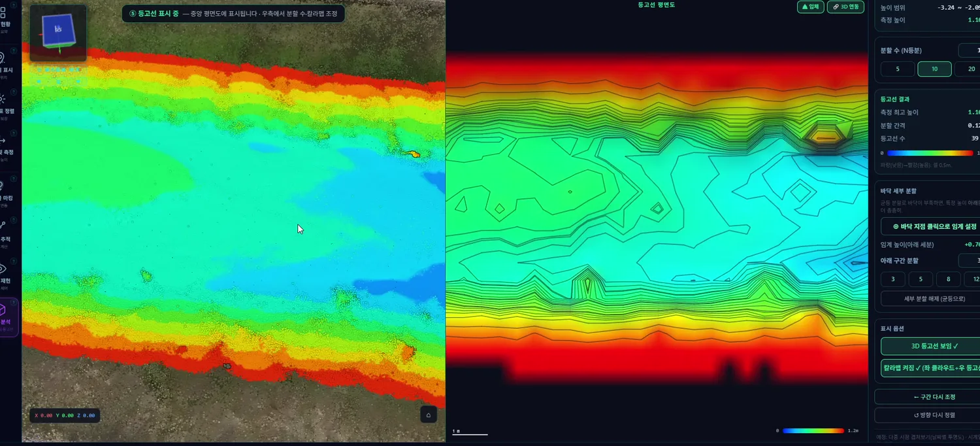
Task: Choose 8 for lower section division
Action: tap(948, 279)
